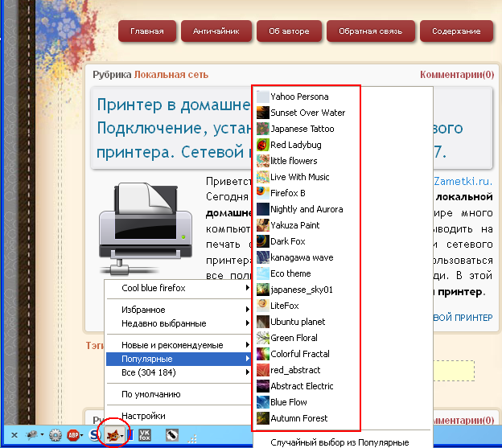Click the Обратная связь button
The height and width of the screenshot is (448, 502).
tap(370, 31)
